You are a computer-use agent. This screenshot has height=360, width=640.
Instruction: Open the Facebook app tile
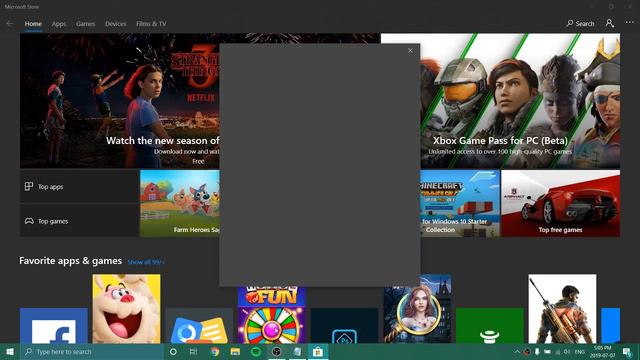click(54, 326)
